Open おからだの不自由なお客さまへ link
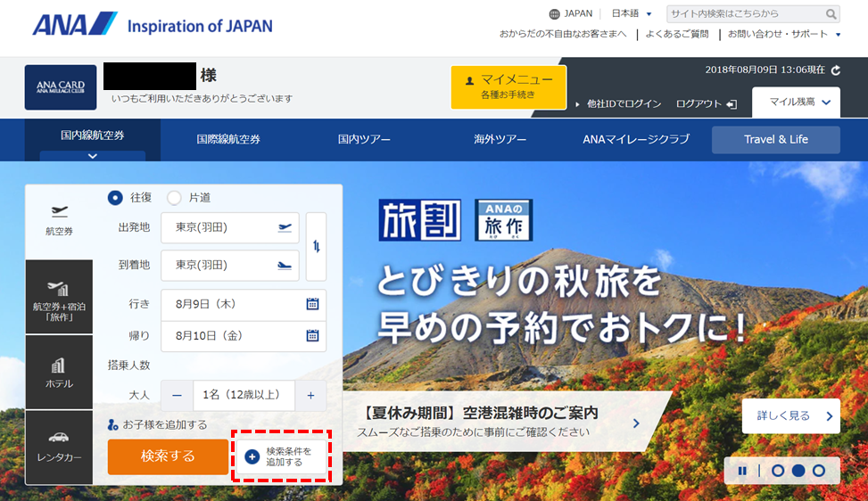 (563, 34)
